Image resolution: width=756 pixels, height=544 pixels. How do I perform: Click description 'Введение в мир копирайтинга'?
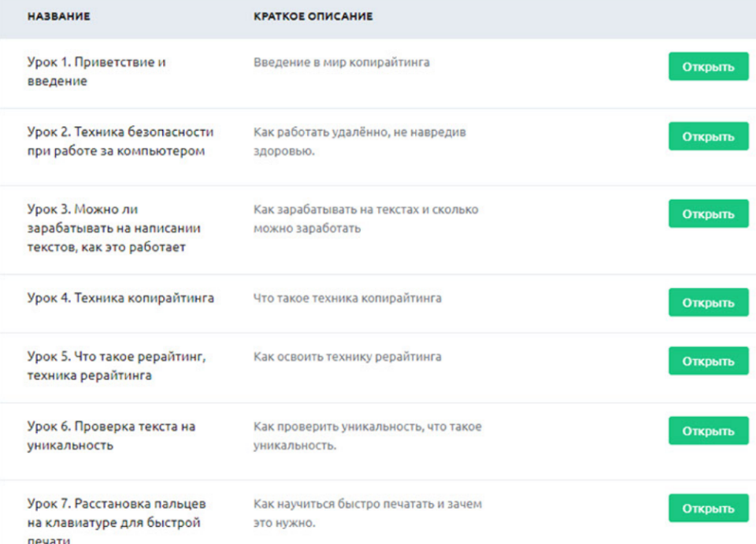342,62
